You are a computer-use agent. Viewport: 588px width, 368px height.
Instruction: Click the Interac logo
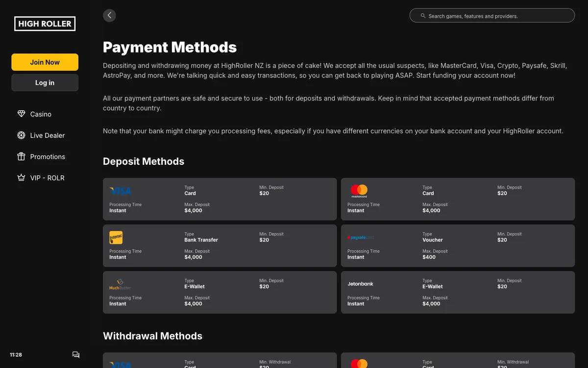(116, 237)
